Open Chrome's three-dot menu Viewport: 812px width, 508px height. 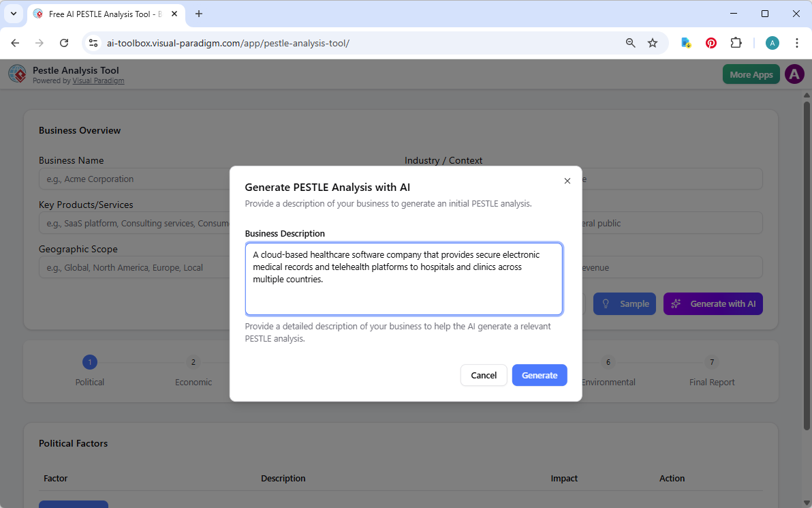(x=797, y=42)
